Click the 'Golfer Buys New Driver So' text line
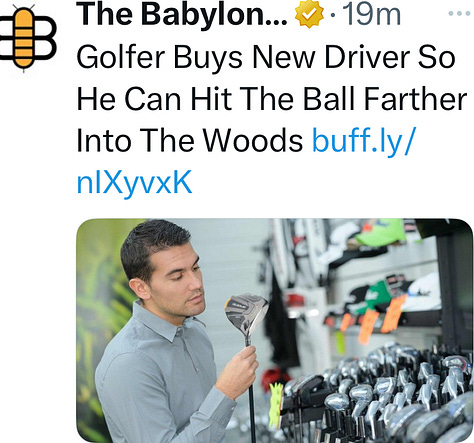 point(266,57)
